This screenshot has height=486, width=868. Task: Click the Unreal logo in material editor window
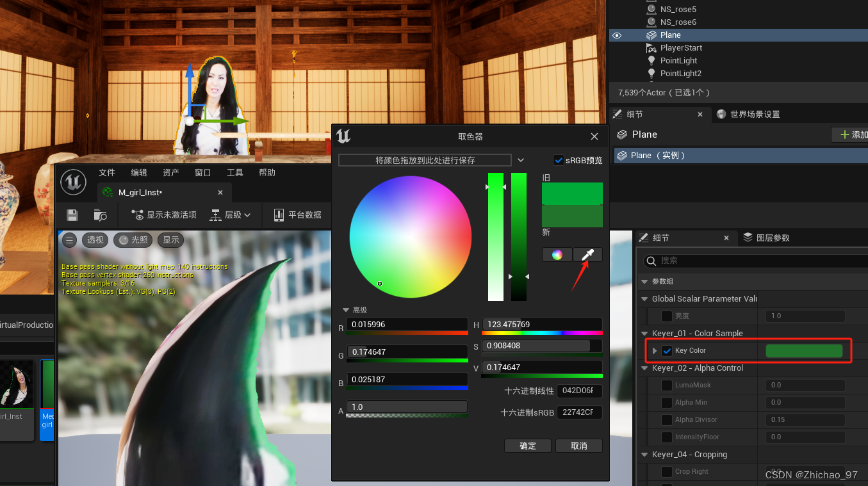pyautogui.click(x=74, y=182)
